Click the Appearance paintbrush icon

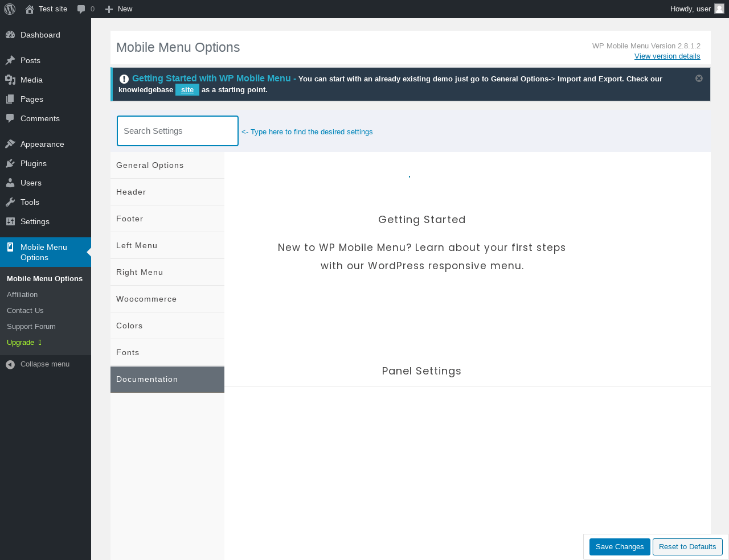point(10,144)
